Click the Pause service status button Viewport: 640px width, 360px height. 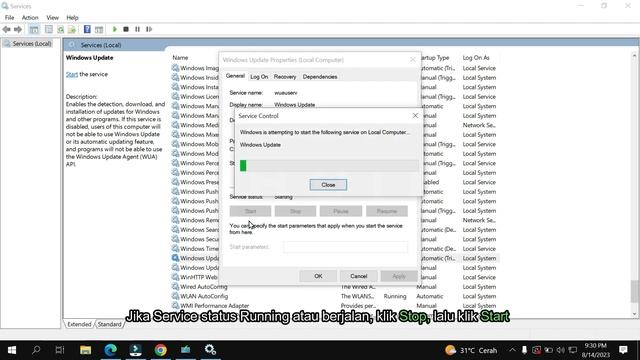[341, 211]
